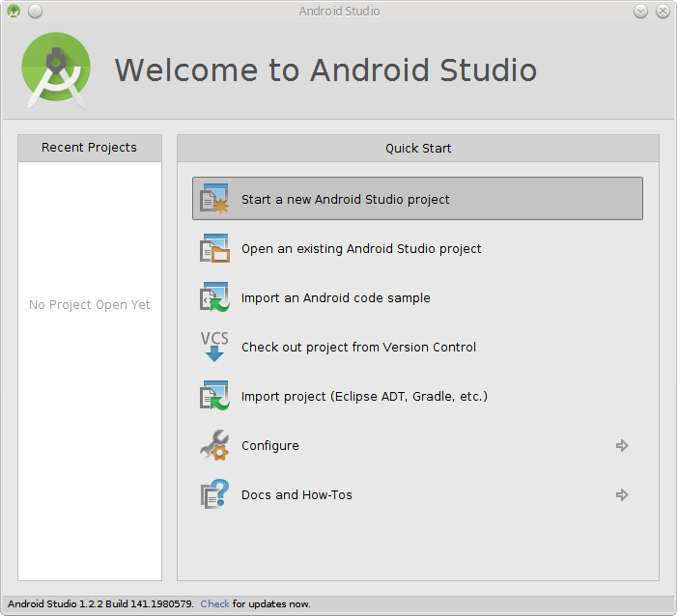This screenshot has width=677, height=616.
Task: Click the import code sample icon
Action: (x=214, y=297)
